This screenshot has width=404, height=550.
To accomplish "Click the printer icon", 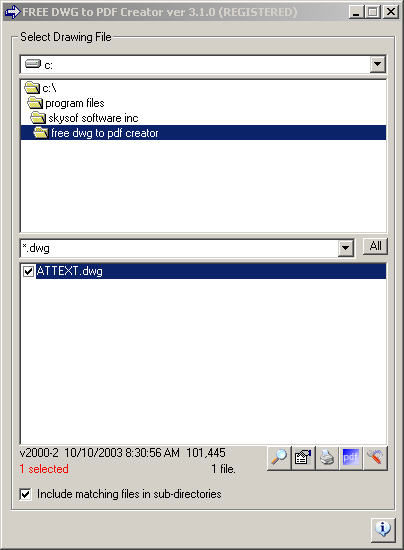I will tap(327, 458).
